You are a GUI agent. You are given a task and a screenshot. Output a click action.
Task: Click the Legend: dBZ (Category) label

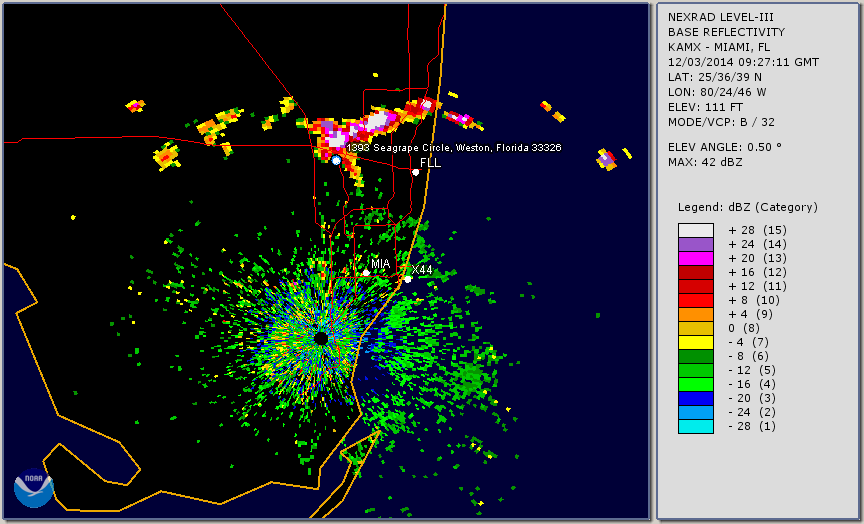tap(748, 208)
